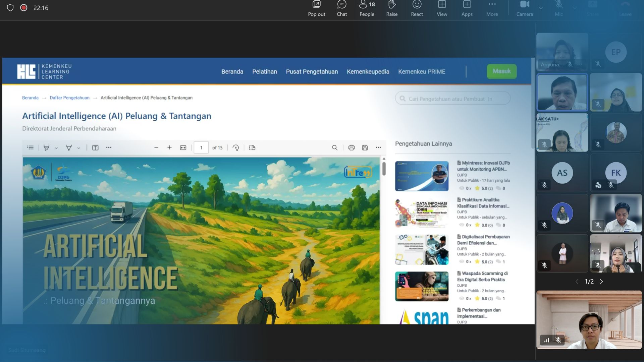Image resolution: width=644 pixels, height=362 pixels.
Task: Toggle the Camera on
Action: 524,8
